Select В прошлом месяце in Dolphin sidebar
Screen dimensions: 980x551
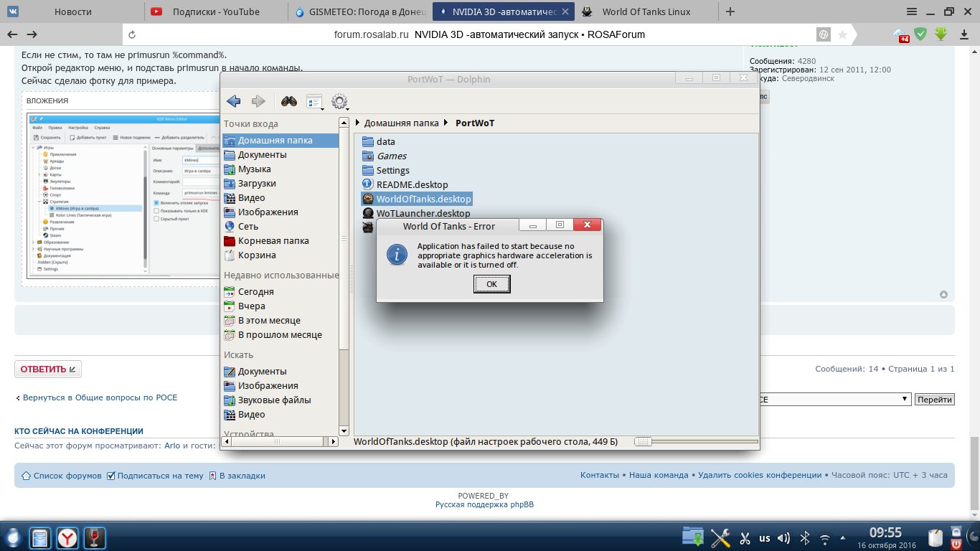(x=280, y=335)
